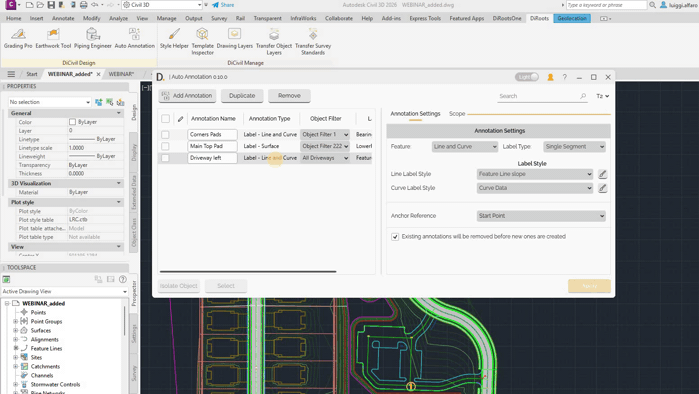699x394 pixels.
Task: Click the Apply button
Action: click(x=589, y=286)
